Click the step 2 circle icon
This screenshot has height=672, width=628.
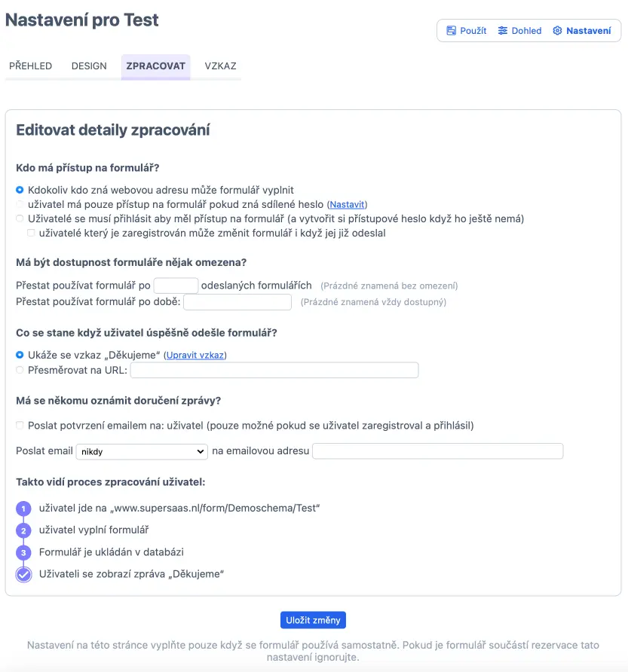point(23,530)
